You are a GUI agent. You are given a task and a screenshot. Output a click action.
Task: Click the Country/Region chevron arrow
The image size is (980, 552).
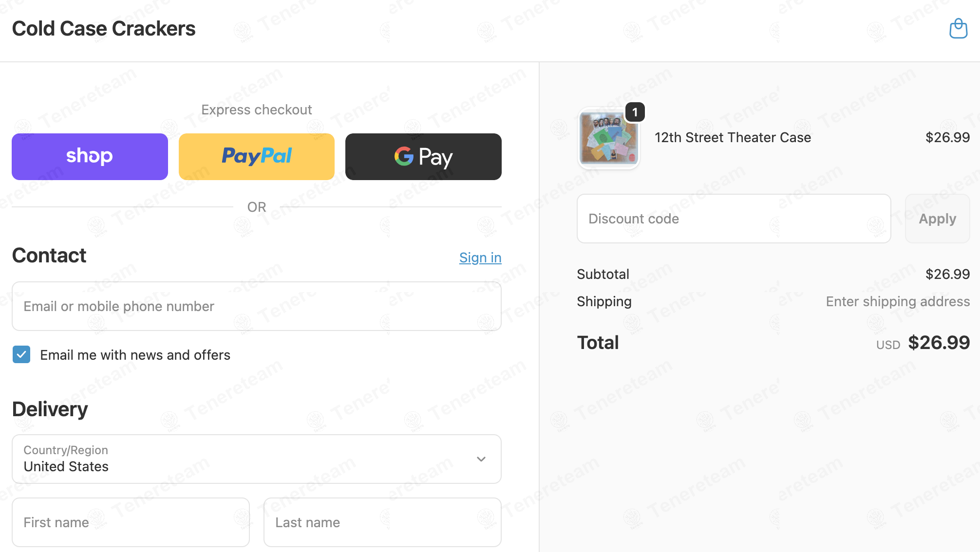point(481,459)
